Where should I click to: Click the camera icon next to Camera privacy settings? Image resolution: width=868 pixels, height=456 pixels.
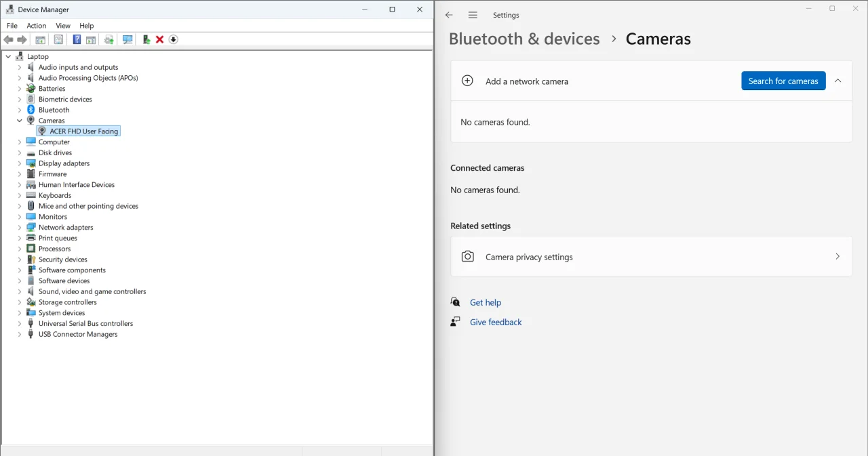click(x=468, y=257)
